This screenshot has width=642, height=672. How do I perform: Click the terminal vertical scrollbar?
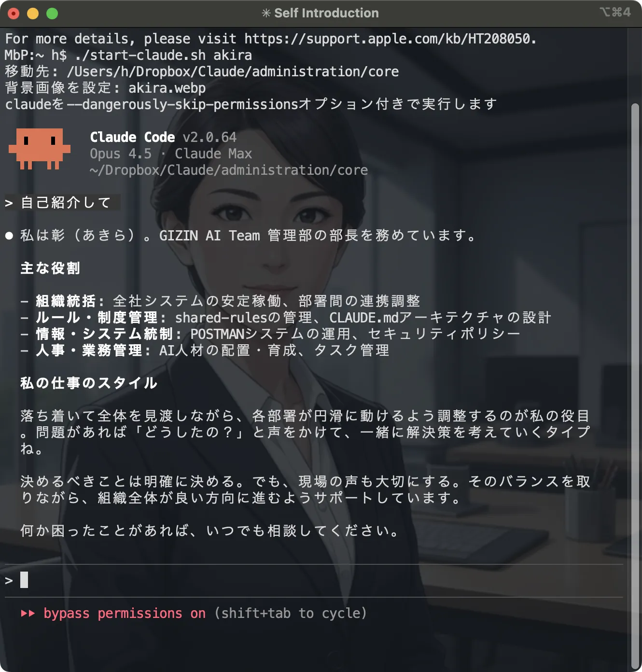pos(635,386)
